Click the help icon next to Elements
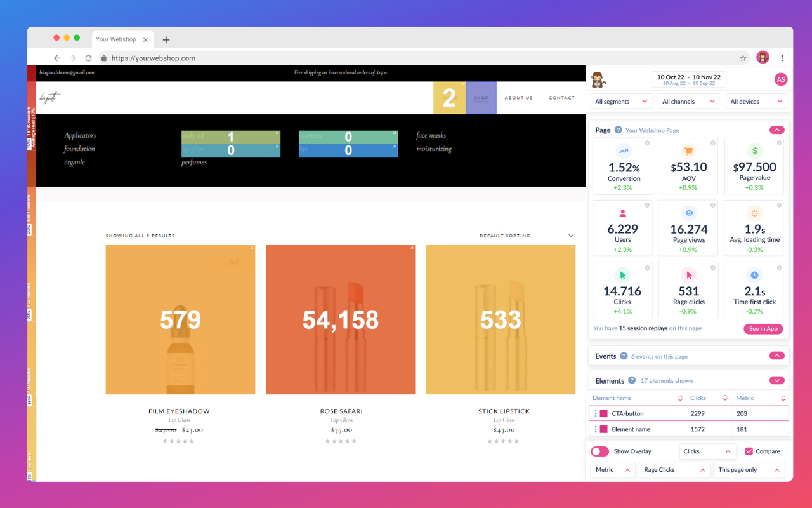Image resolution: width=812 pixels, height=508 pixels. [x=632, y=380]
